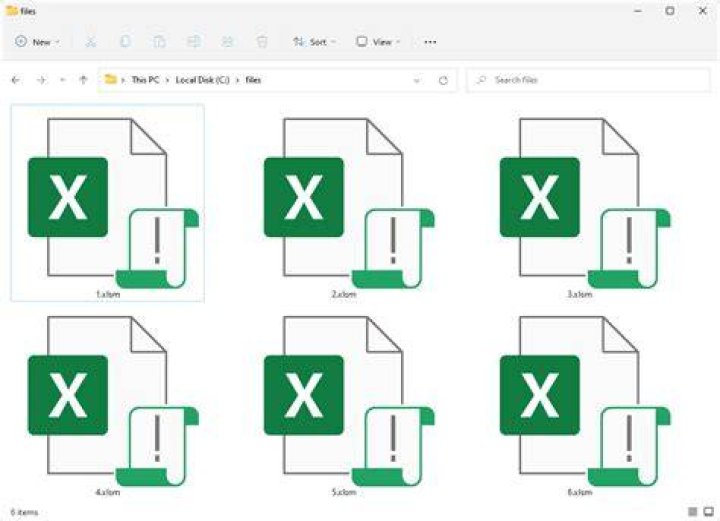The width and height of the screenshot is (720, 521).
Task: Switch to large thumbnails view in status bar
Action: click(x=709, y=511)
